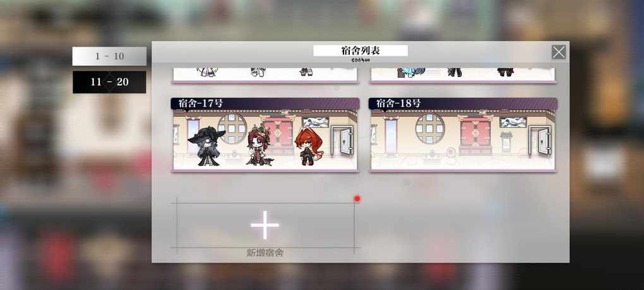This screenshot has width=644, height=290.
Task: Open the partially visible dorm above 宿舍-17号
Action: [x=265, y=76]
